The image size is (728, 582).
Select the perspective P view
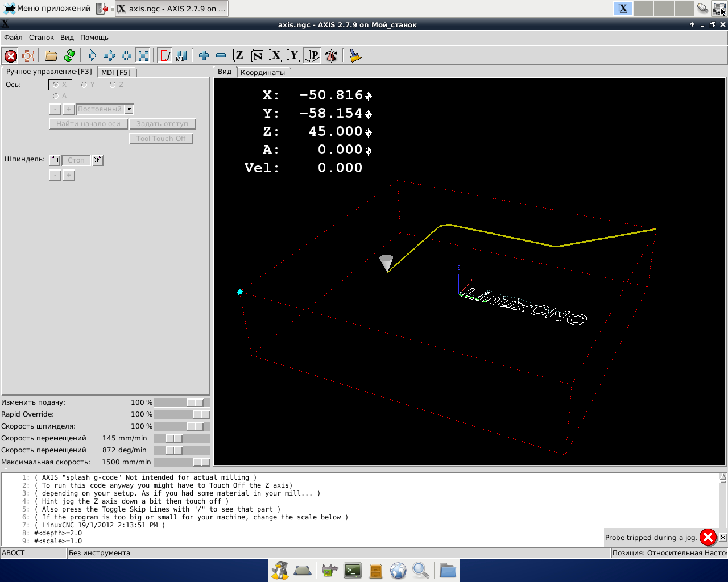coord(312,56)
